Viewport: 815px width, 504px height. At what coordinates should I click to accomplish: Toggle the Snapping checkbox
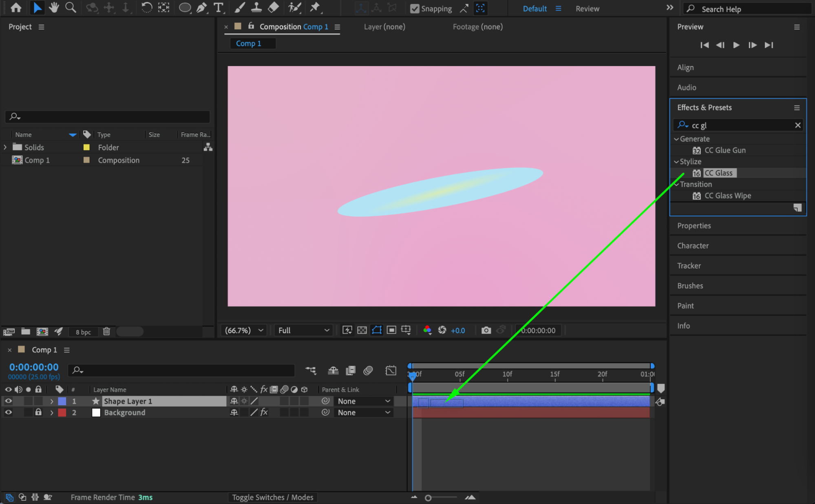[x=415, y=9]
